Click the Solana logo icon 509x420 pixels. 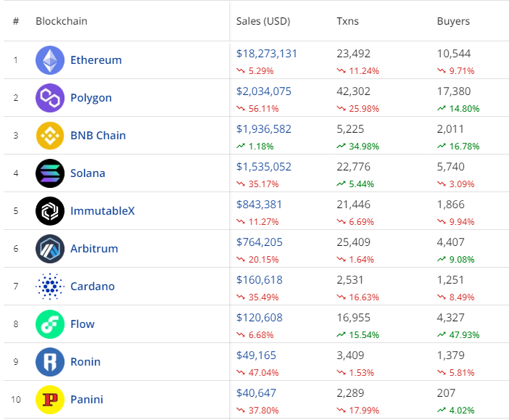pyautogui.click(x=50, y=173)
